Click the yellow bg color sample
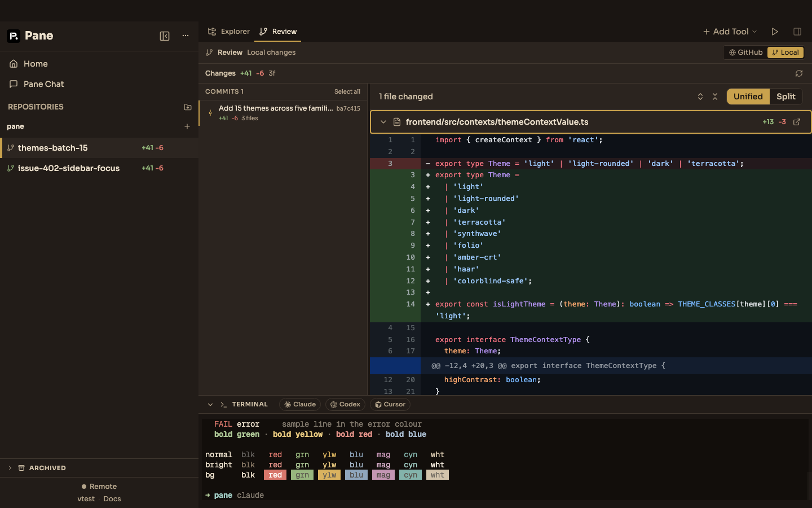The width and height of the screenshot is (812, 508). [329, 475]
